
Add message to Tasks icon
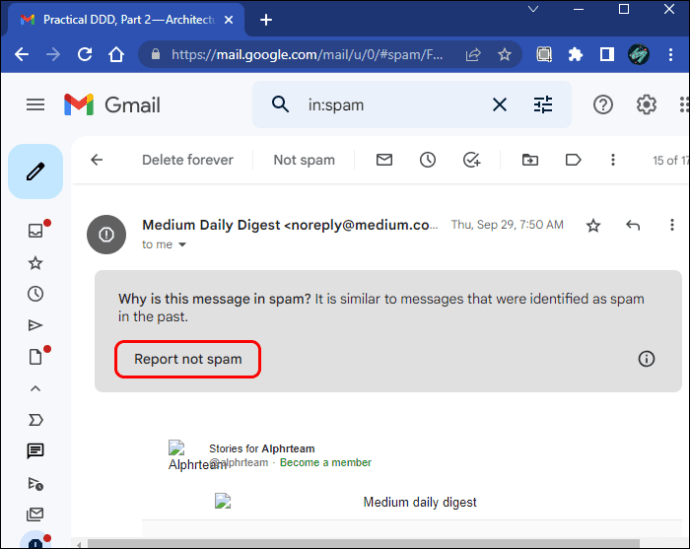point(471,160)
